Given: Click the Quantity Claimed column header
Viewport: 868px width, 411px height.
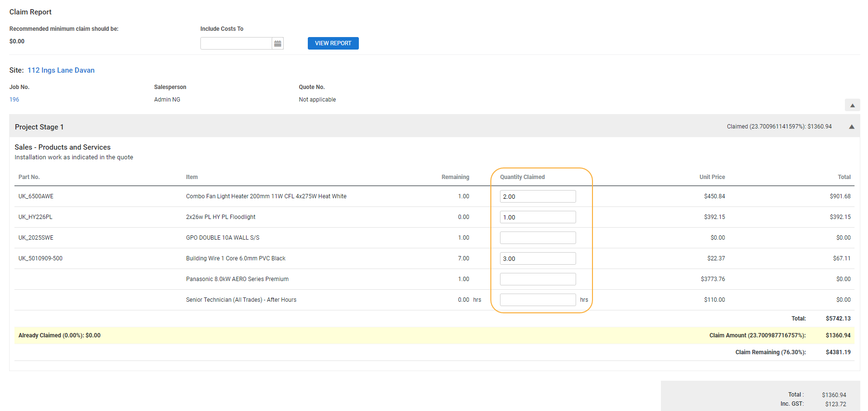Looking at the screenshot, I should click(522, 177).
